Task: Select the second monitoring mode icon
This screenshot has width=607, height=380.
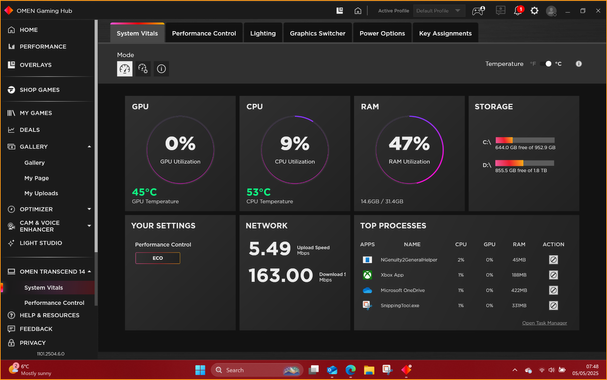Action: [143, 69]
